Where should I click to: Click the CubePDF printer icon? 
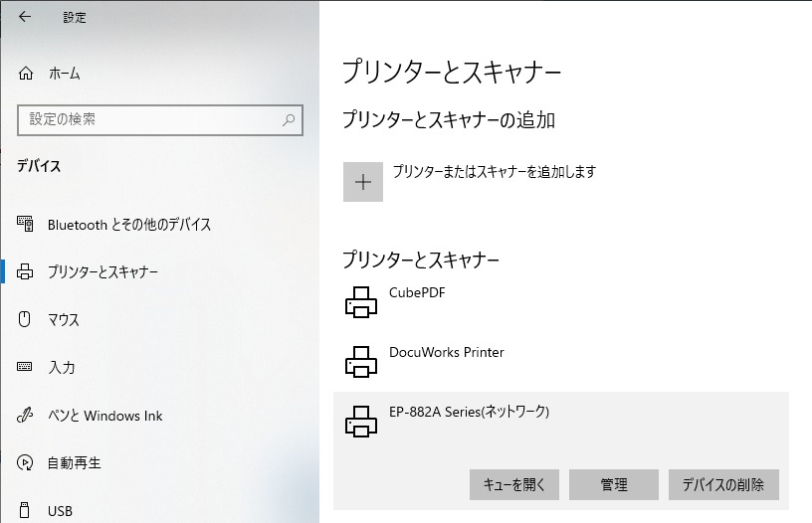(361, 302)
